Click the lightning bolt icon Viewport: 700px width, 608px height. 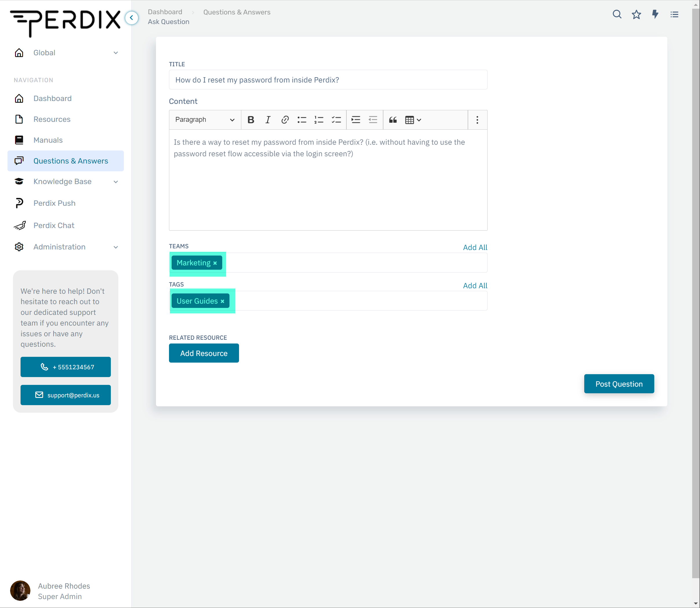(655, 14)
